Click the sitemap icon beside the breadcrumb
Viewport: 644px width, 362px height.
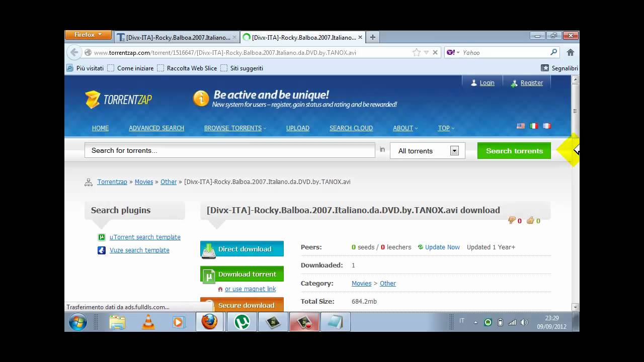pyautogui.click(x=89, y=182)
